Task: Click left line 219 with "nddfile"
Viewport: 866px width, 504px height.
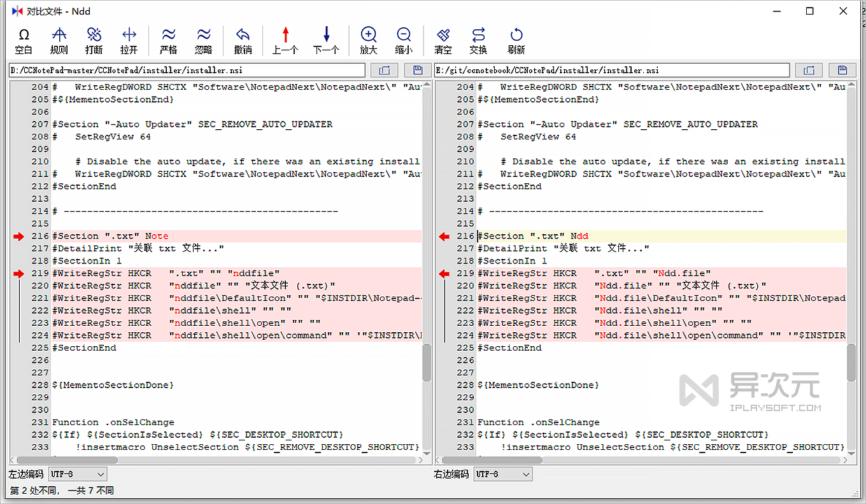Action: (166, 274)
